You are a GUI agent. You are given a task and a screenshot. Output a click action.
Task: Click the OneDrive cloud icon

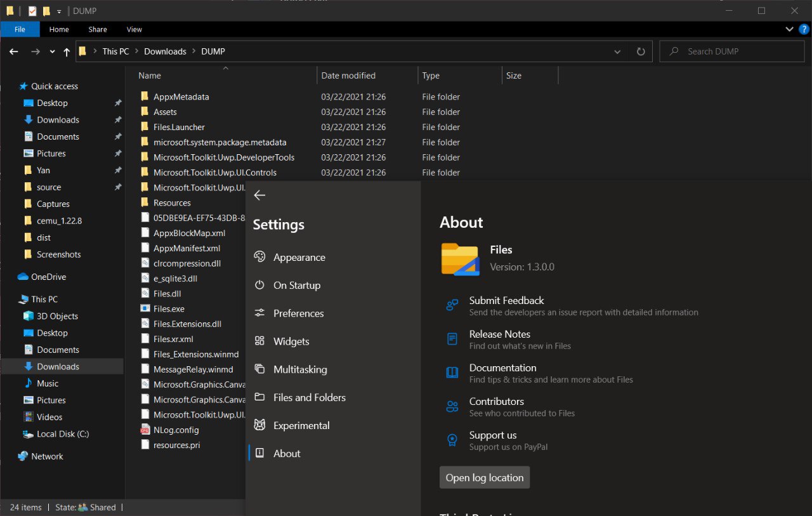click(x=23, y=277)
